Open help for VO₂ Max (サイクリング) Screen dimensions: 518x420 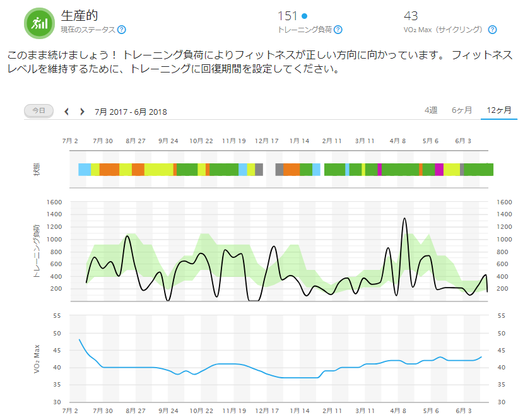(x=492, y=30)
